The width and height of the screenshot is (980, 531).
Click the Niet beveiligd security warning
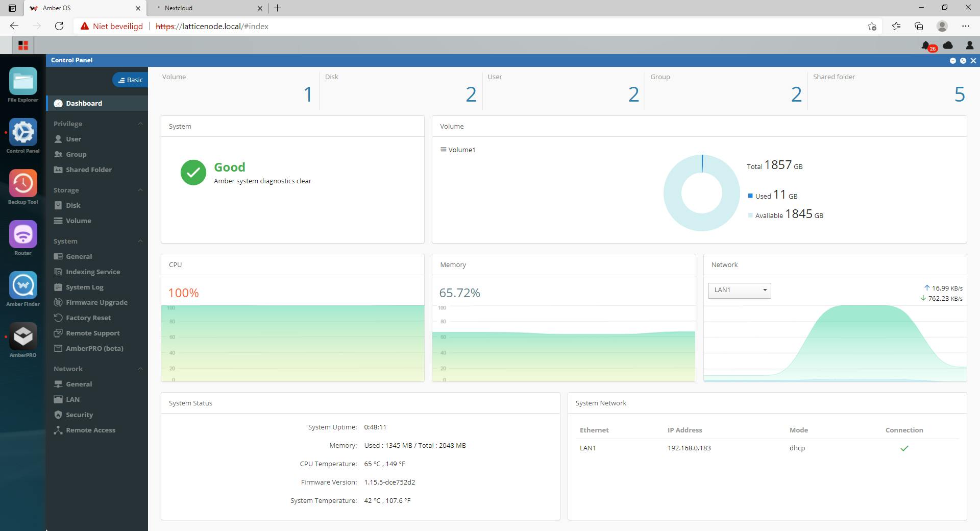112,26
